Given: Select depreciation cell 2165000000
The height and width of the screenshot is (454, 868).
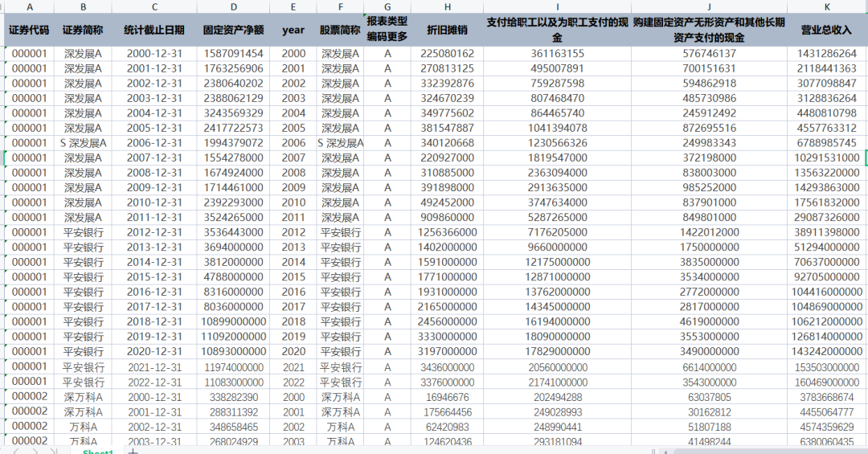Looking at the screenshot, I should point(448,307).
